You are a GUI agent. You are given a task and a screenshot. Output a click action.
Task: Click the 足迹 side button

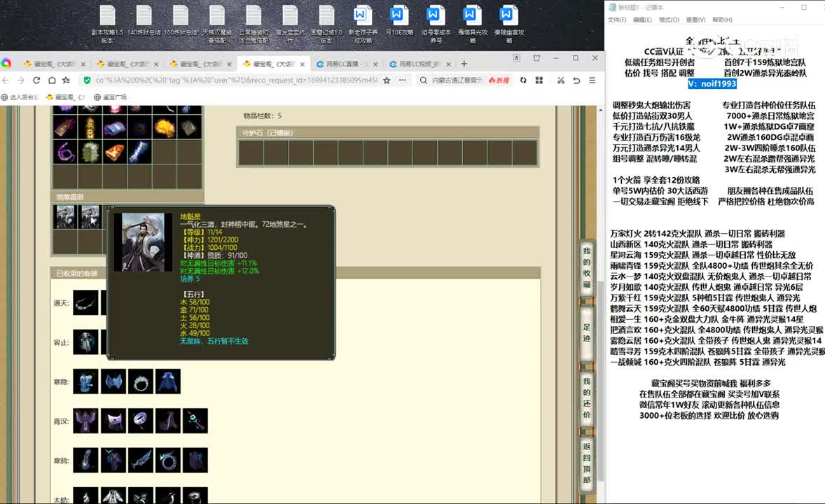pos(587,332)
